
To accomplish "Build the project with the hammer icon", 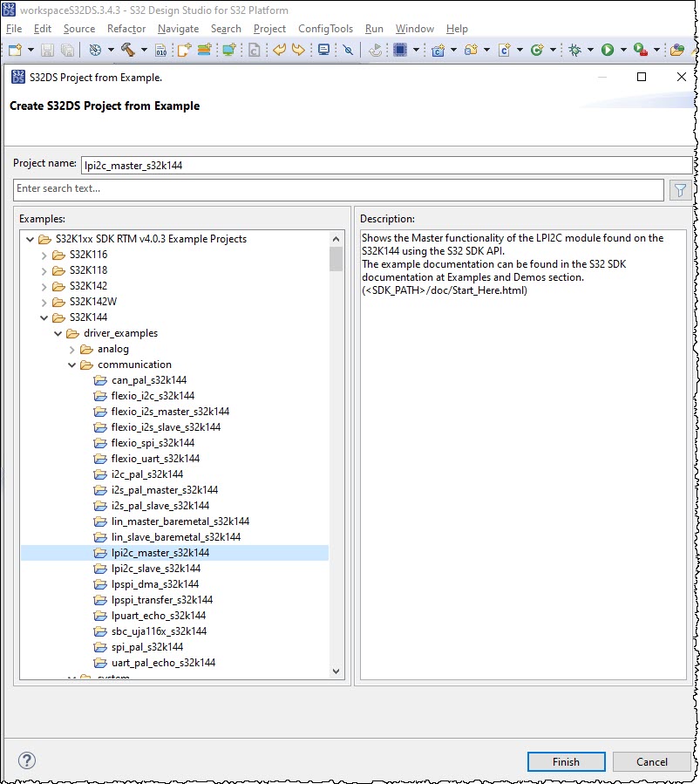I will click(x=128, y=51).
